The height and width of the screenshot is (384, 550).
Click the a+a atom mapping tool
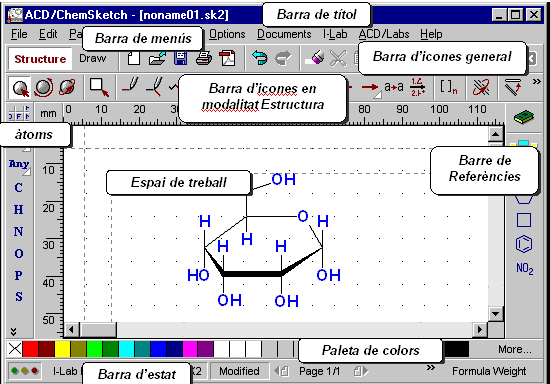394,86
